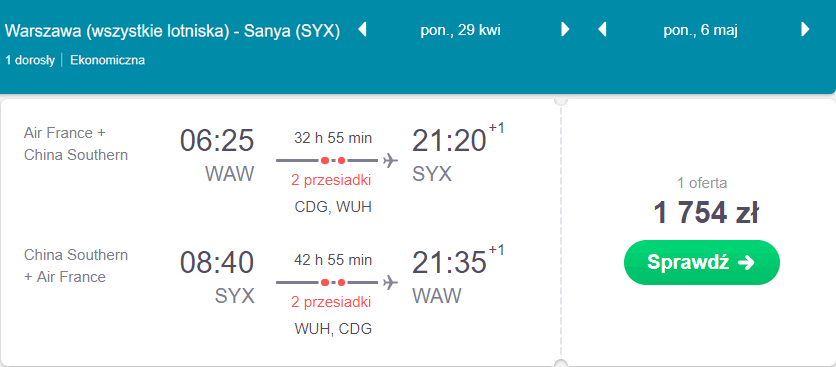Viewport: 836px width, 367px height.
Task: Click outbound duration 32 h 55 min
Action: (333, 138)
